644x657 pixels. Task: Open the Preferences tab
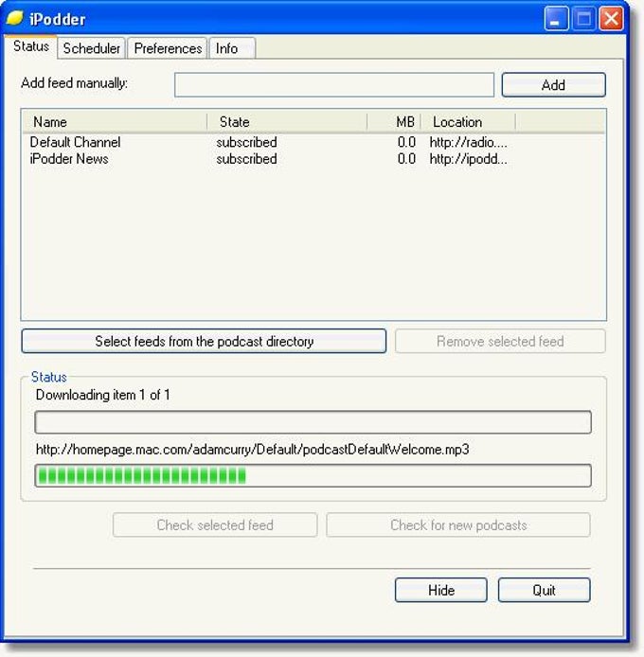pyautogui.click(x=168, y=48)
